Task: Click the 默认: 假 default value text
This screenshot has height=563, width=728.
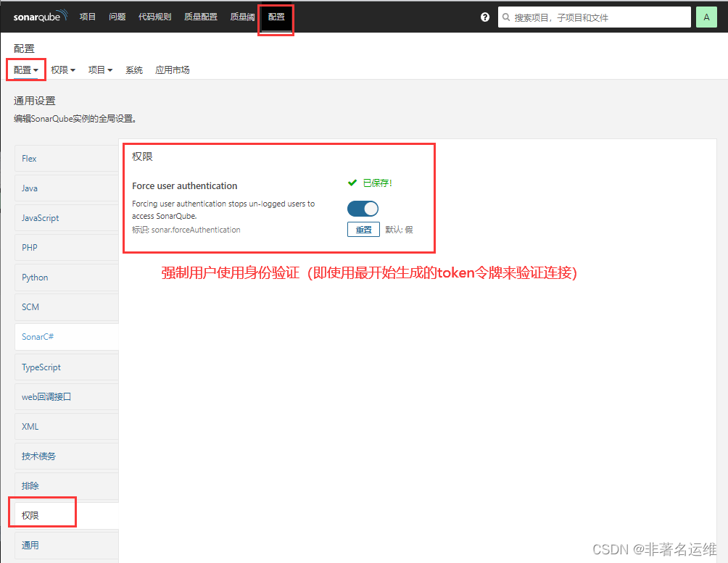Action: [399, 230]
